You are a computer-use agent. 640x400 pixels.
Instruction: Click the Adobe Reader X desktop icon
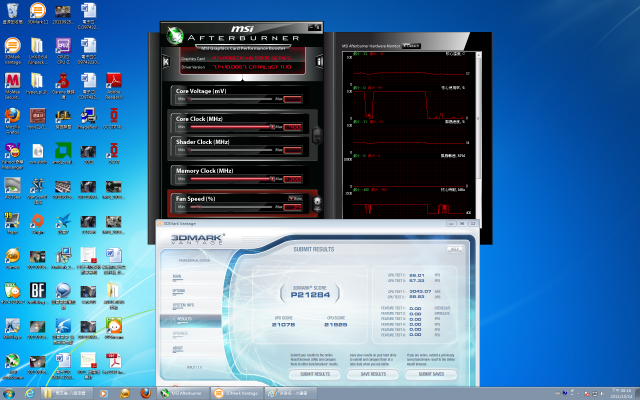pos(114,86)
